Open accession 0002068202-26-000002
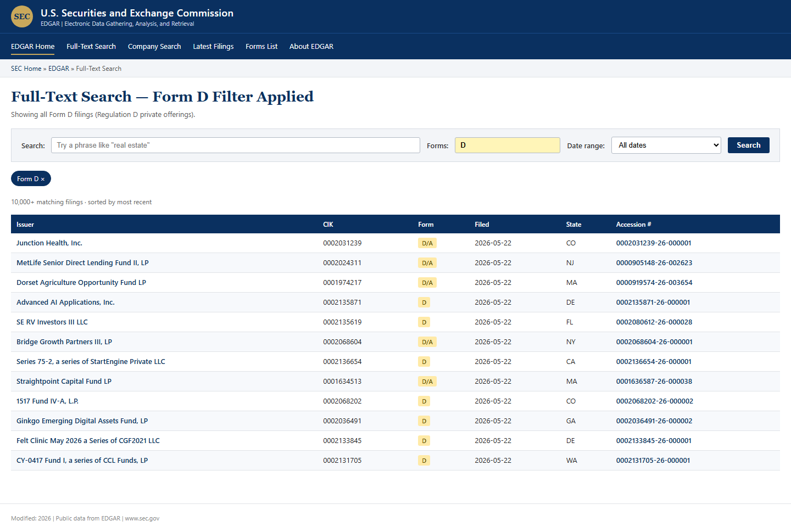Image resolution: width=791 pixels, height=532 pixels. [655, 401]
